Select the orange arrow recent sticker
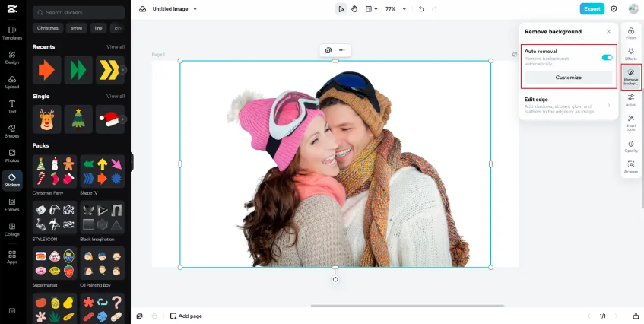 click(x=47, y=70)
